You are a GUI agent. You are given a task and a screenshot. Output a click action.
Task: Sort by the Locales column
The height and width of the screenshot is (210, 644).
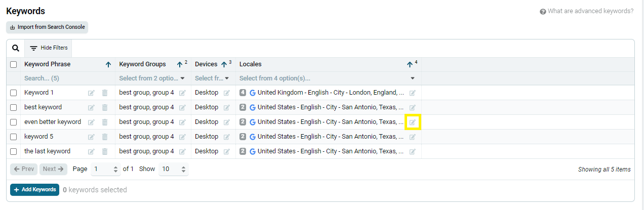pyautogui.click(x=410, y=64)
